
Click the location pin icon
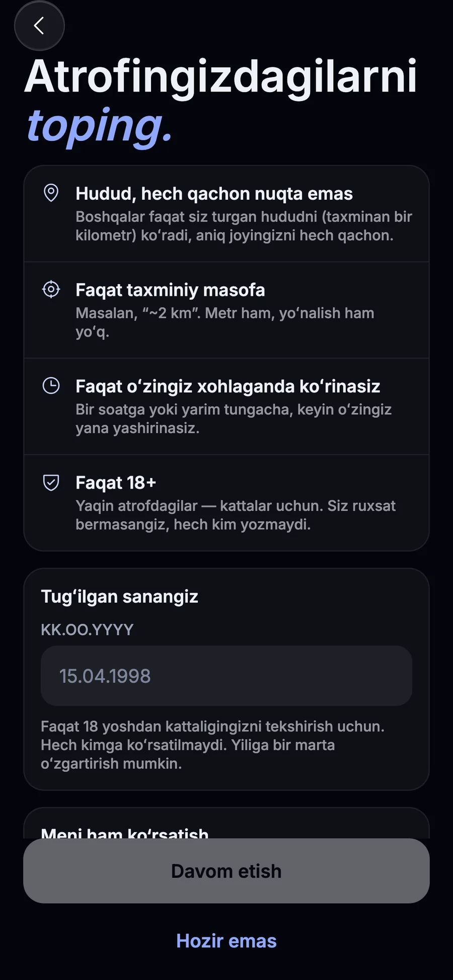pos(51,193)
